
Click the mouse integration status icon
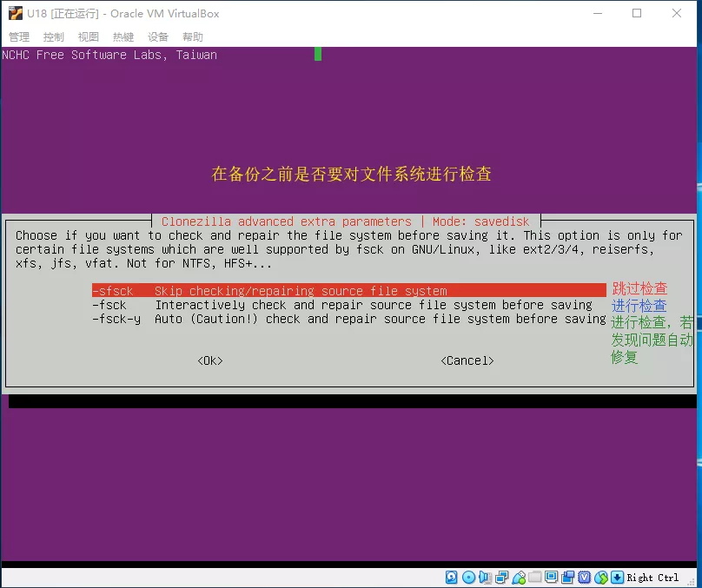(601, 578)
